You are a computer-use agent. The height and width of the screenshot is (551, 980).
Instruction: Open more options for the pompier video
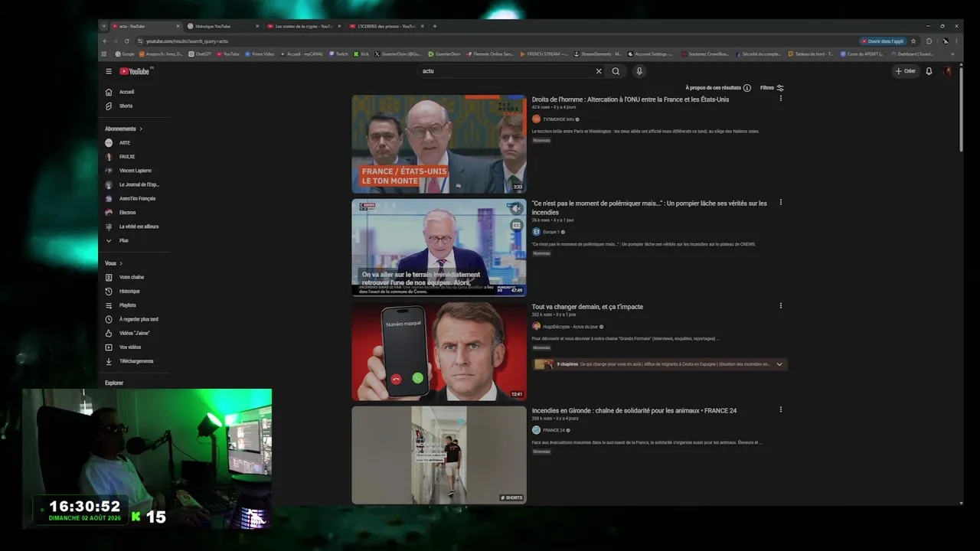point(781,203)
